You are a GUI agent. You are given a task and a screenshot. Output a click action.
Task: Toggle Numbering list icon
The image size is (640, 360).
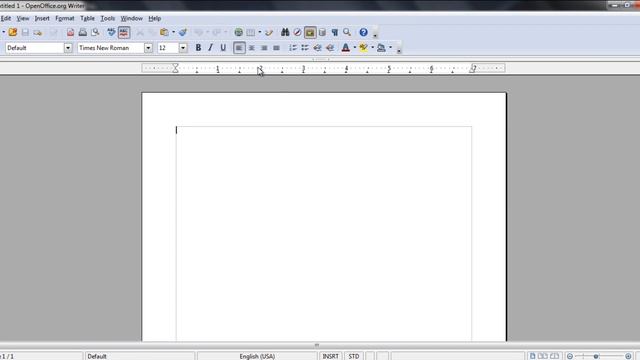(293, 48)
